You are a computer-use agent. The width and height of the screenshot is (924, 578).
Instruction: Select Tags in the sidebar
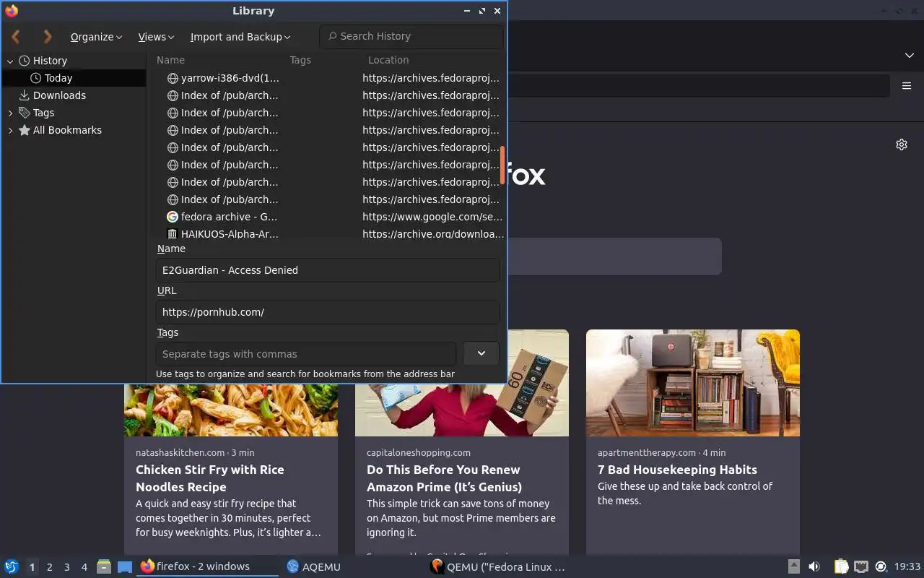[x=43, y=113]
